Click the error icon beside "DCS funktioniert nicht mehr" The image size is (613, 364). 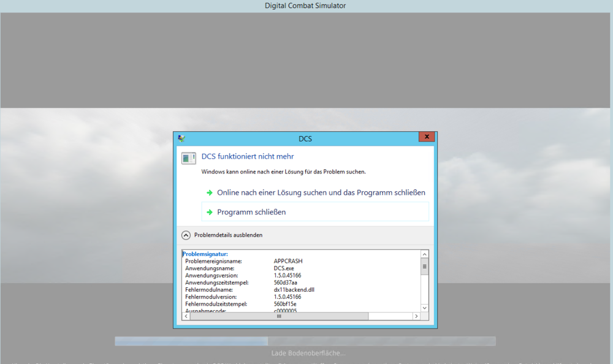188,157
